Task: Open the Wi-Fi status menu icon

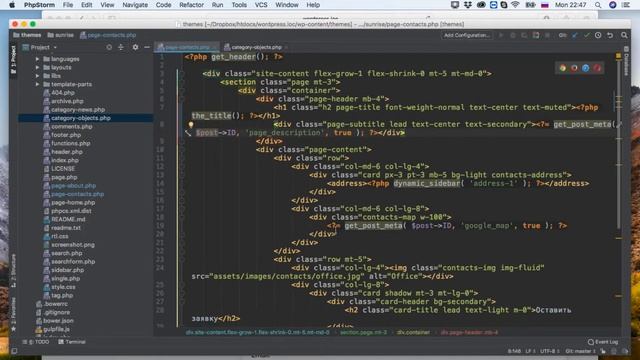Action: [515, 5]
